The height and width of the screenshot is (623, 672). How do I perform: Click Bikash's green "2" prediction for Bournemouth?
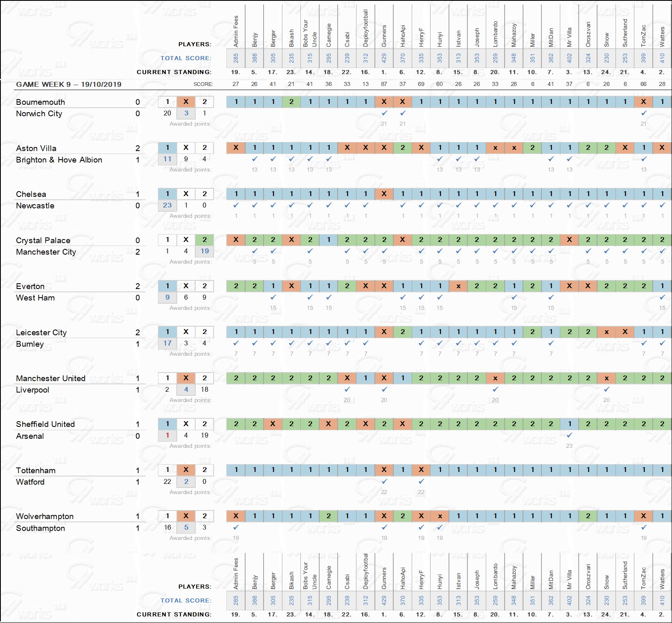tap(291, 102)
